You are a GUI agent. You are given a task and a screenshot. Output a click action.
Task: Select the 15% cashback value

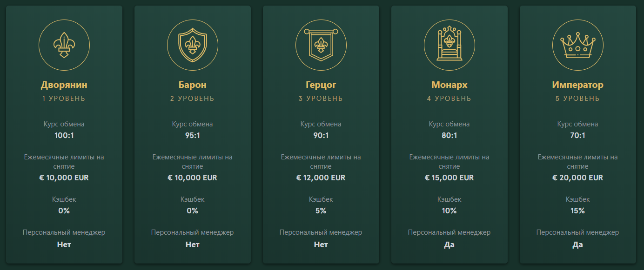tap(578, 211)
